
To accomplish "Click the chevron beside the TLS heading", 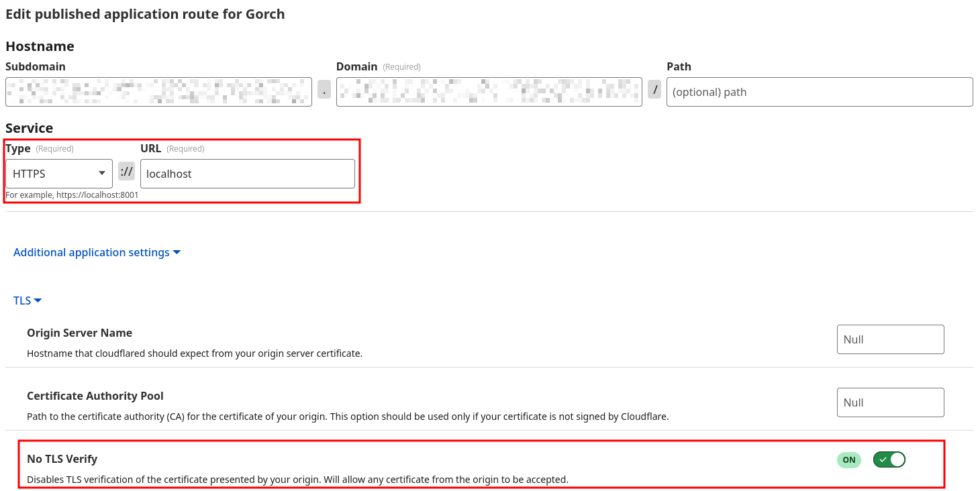I will tap(38, 300).
